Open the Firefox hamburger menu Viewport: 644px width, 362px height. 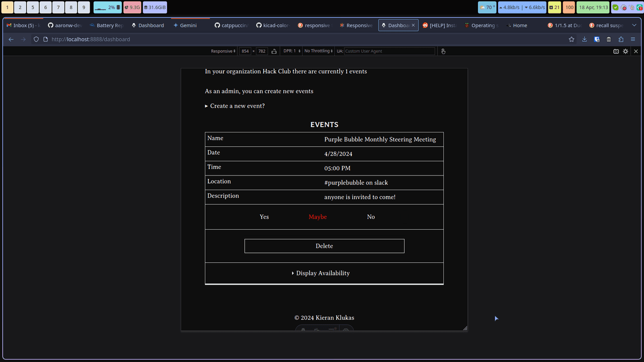click(633, 39)
